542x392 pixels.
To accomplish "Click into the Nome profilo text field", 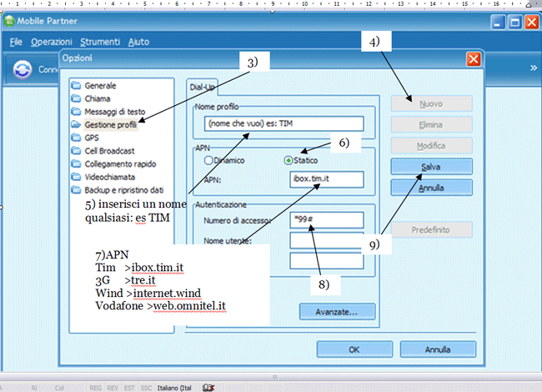I will pyautogui.click(x=283, y=124).
